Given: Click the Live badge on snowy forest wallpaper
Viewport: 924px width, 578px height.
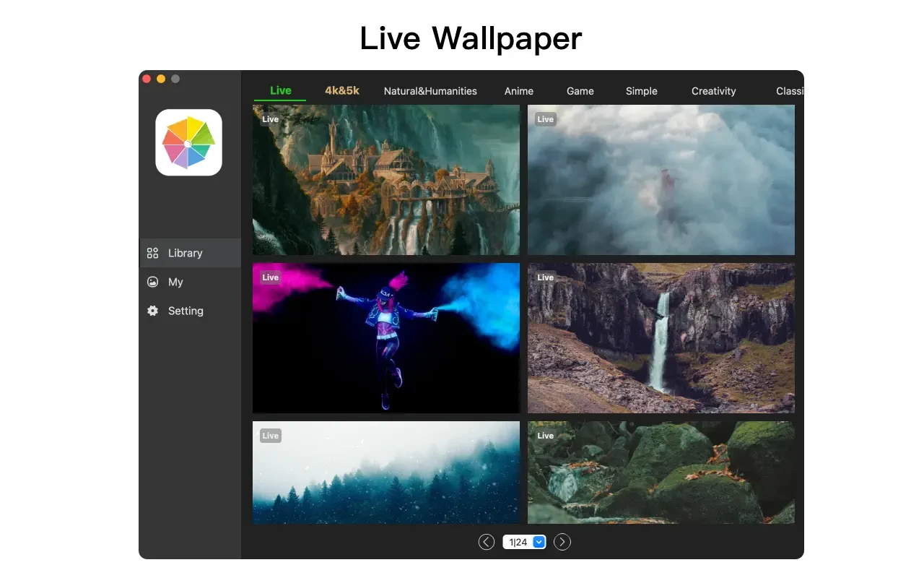Looking at the screenshot, I should 270,436.
